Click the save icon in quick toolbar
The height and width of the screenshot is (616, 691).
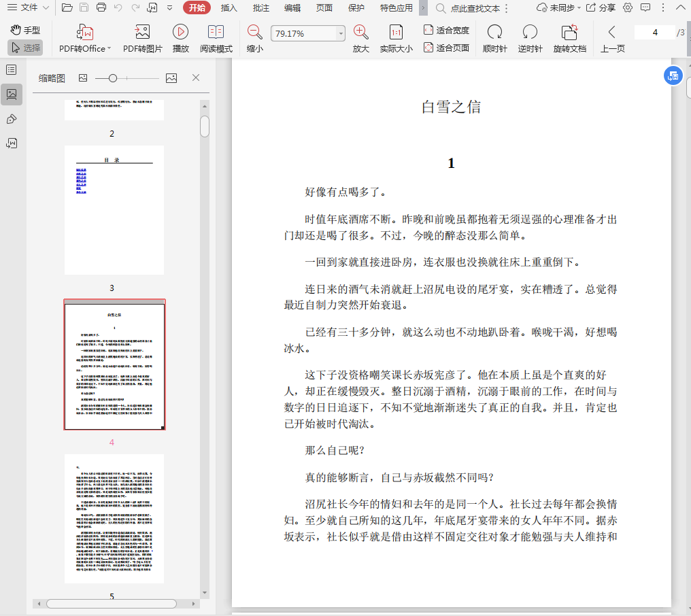click(x=84, y=7)
